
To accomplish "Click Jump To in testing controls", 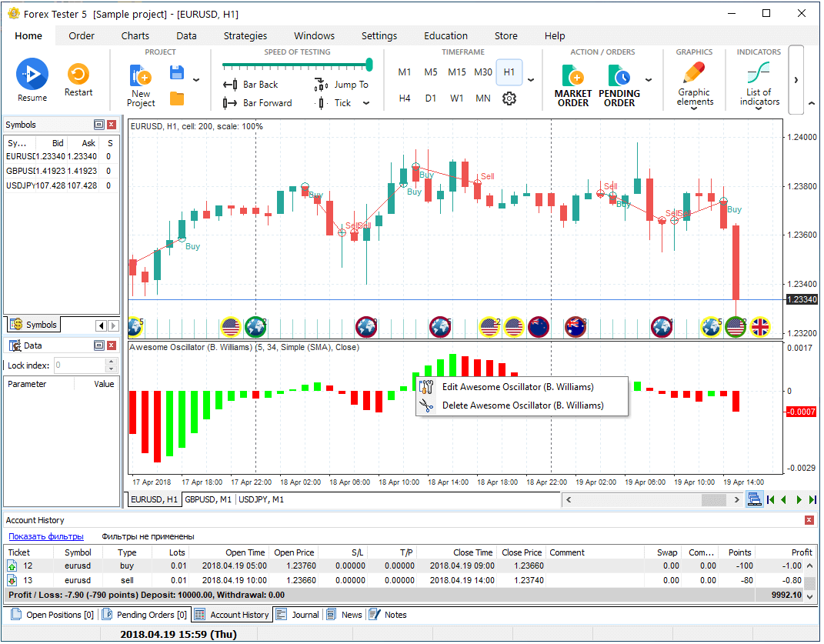I will click(x=342, y=85).
